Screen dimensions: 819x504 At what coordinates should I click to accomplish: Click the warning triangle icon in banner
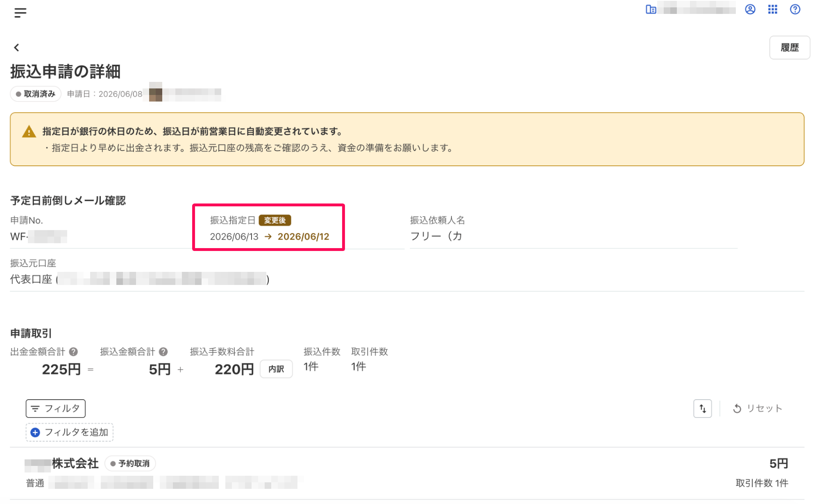pos(29,131)
